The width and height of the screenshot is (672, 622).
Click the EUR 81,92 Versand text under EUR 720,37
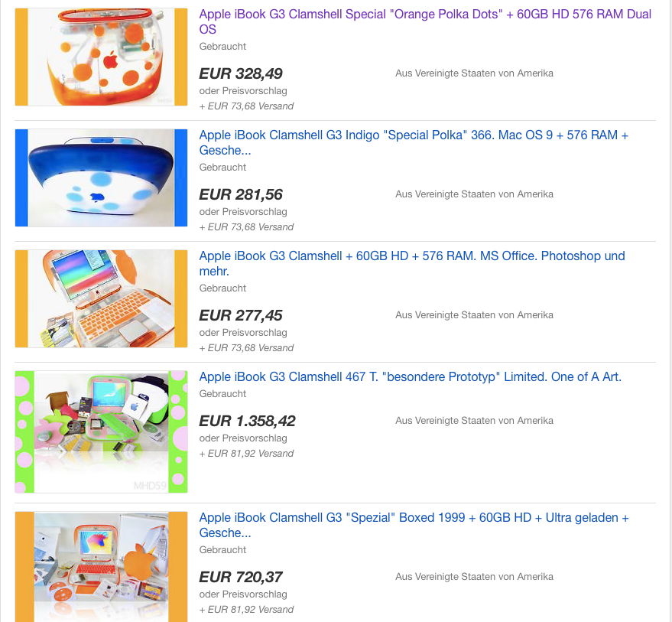click(x=246, y=610)
